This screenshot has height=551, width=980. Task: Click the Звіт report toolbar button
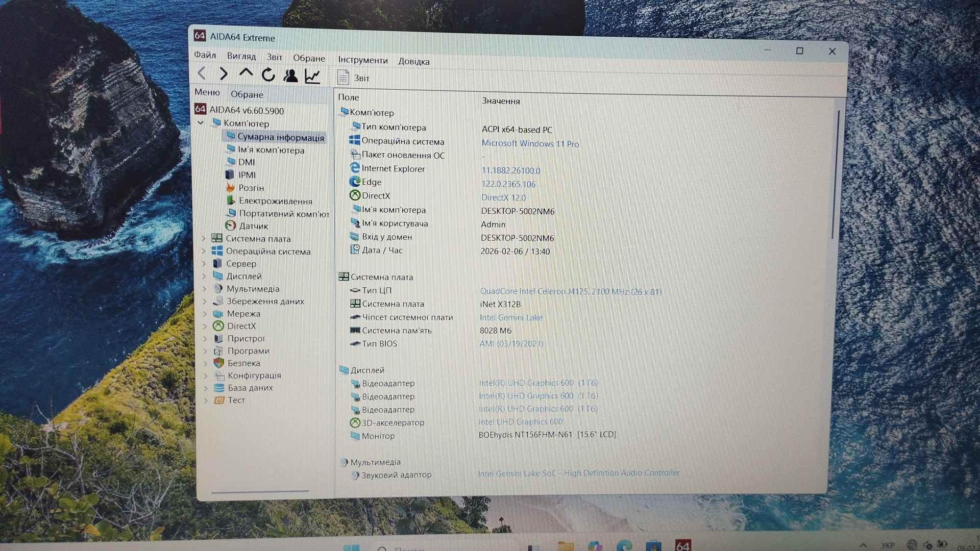click(x=354, y=78)
